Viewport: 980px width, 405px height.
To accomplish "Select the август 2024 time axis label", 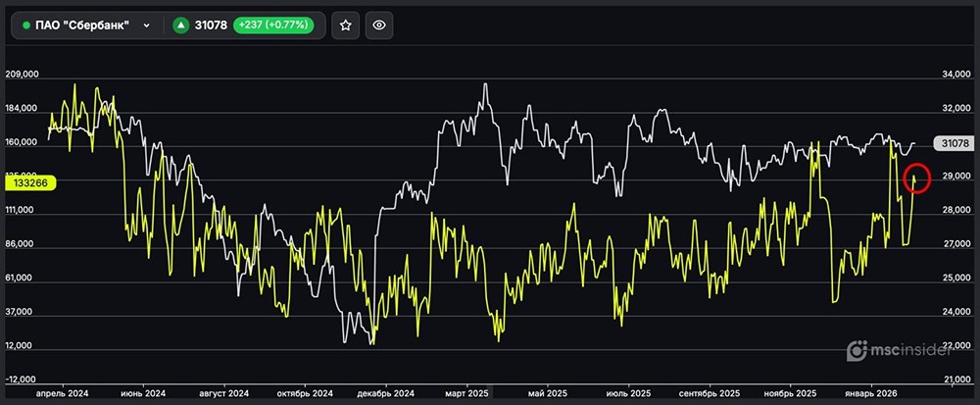I will 224,394.
